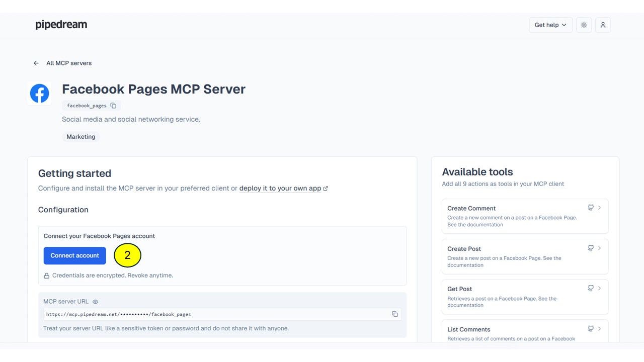The image size is (644, 362).
Task: Click the lock icon beside Credentials are encrypted
Action: pyautogui.click(x=47, y=276)
